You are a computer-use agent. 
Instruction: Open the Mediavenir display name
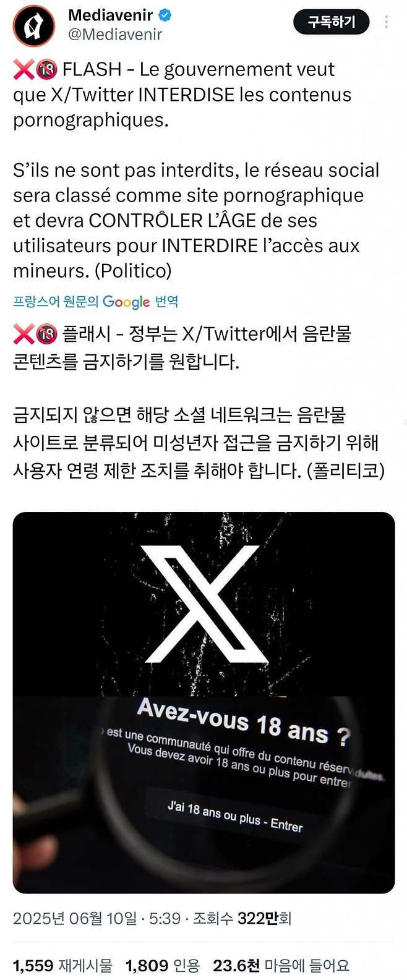[111, 15]
